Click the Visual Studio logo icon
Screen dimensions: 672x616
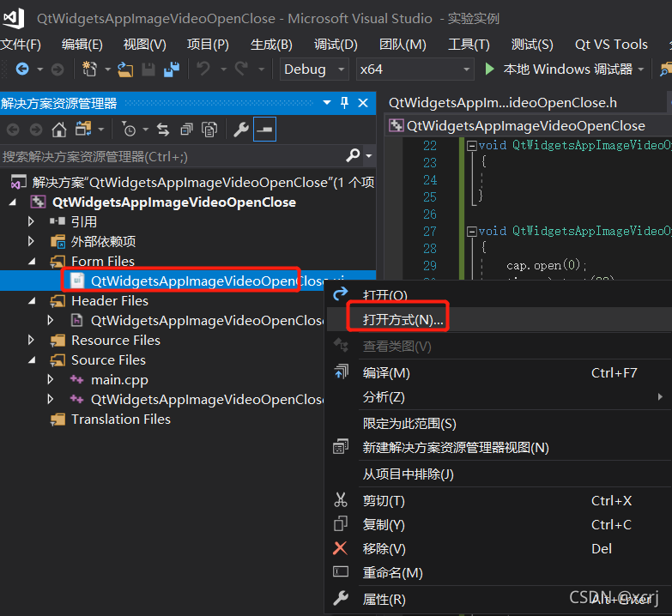[x=13, y=17]
